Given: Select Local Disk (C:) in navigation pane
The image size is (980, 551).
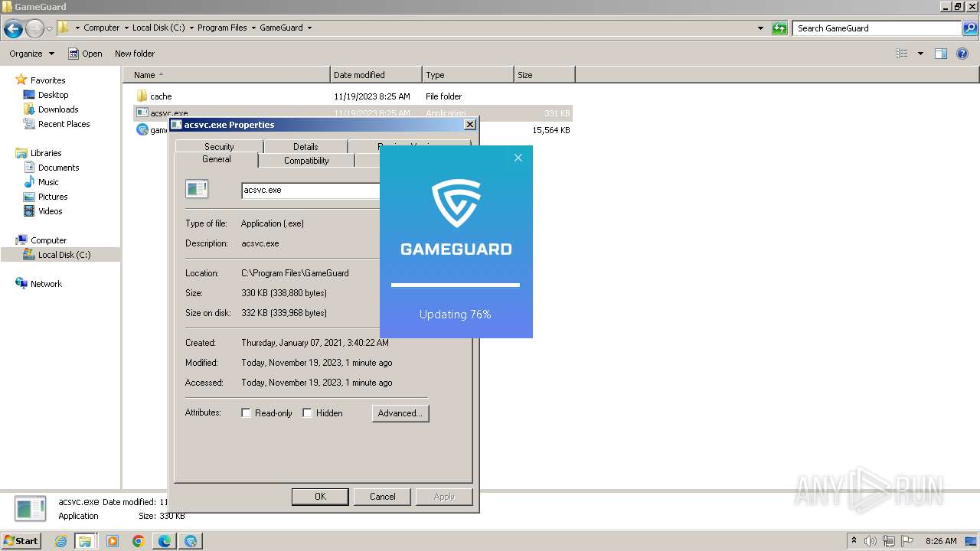Looking at the screenshot, I should tap(64, 255).
